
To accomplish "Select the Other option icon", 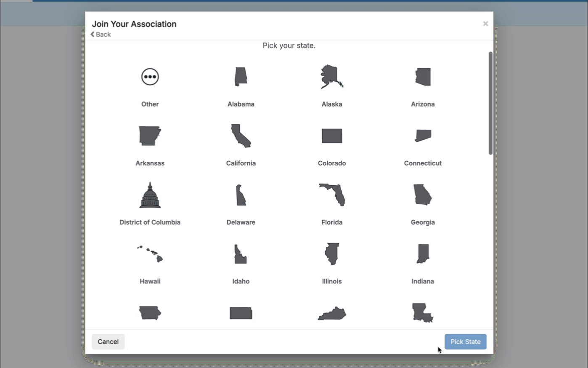I will pyautogui.click(x=150, y=77).
